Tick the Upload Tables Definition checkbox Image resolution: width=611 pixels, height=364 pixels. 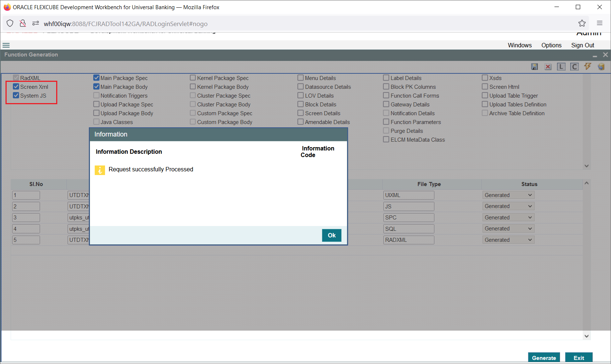point(485,104)
